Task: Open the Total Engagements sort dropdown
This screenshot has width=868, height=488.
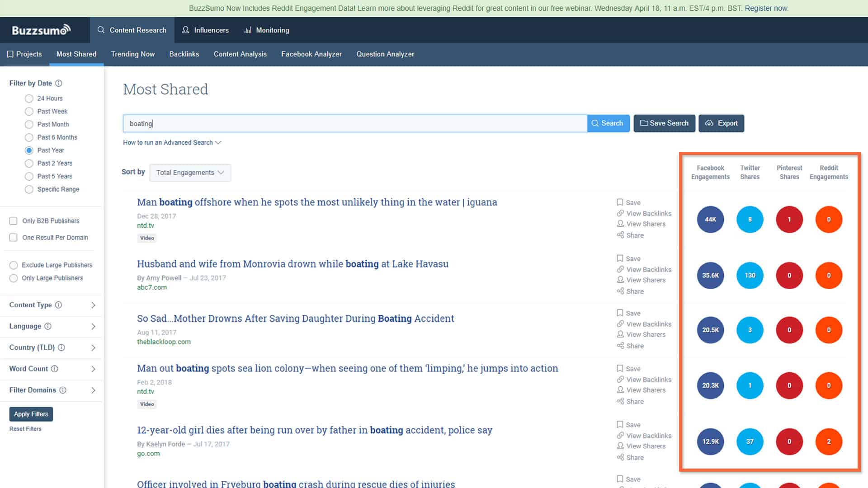Action: tap(190, 172)
